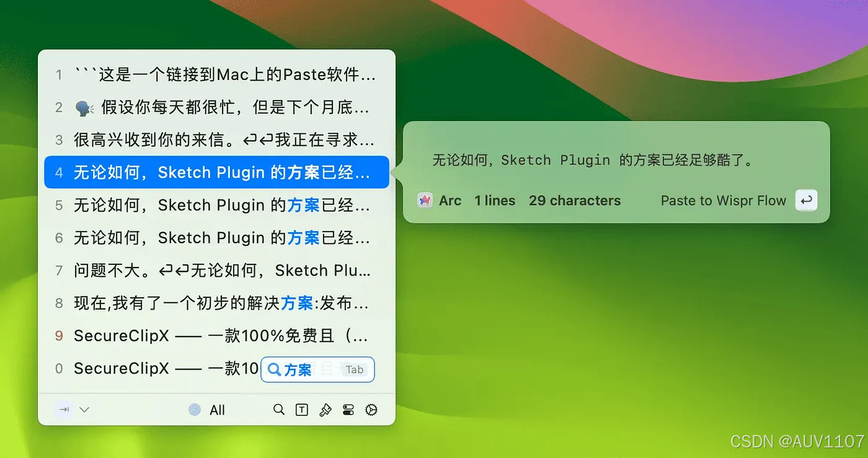Click Paste to Wispr Flow

pyautogui.click(x=723, y=200)
